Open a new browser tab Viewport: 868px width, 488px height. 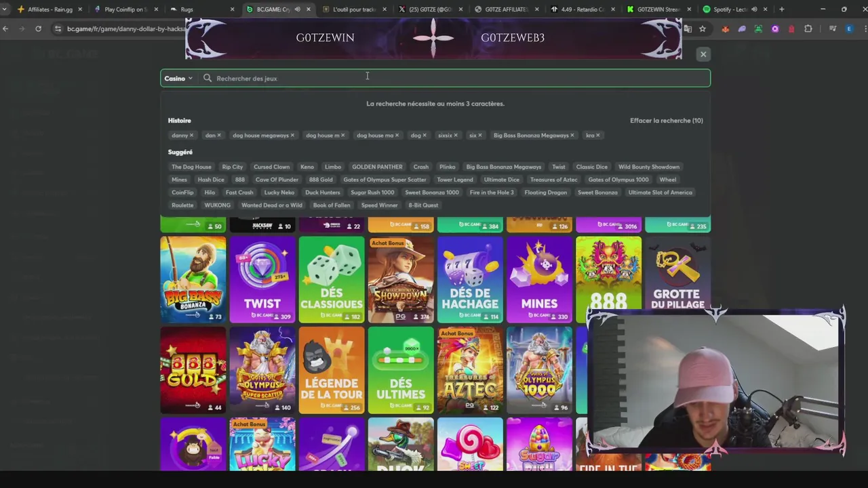coord(781,9)
